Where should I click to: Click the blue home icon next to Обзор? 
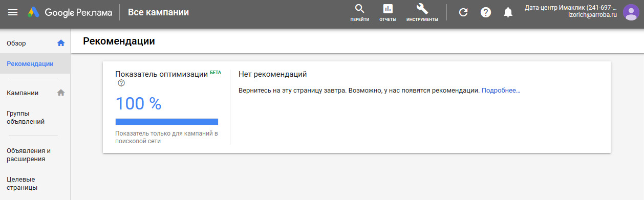[61, 43]
